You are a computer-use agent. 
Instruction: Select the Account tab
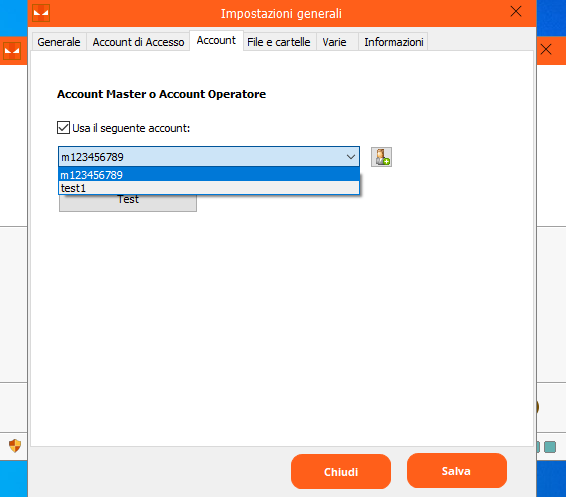pos(216,40)
